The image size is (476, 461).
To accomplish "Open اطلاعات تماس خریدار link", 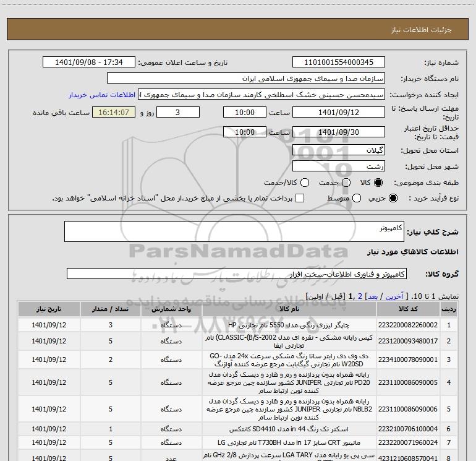I will [x=102, y=95].
